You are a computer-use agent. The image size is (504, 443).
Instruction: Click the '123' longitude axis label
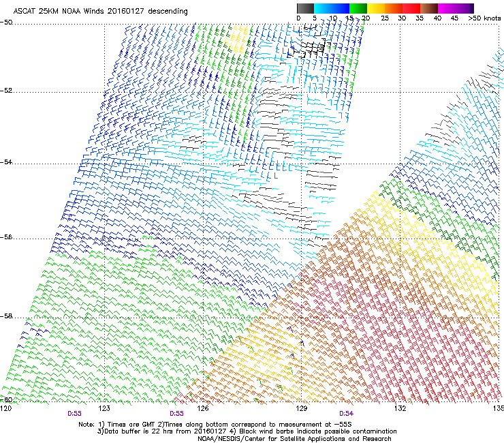pos(104,408)
